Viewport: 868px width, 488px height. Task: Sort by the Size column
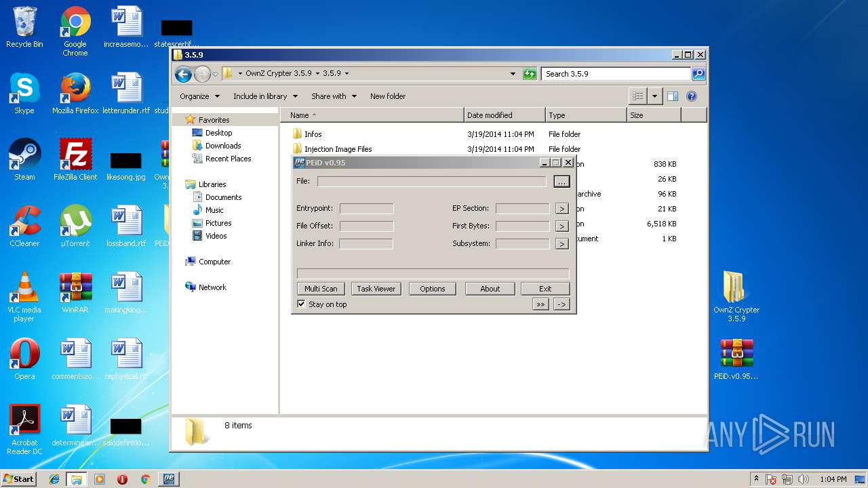(654, 115)
